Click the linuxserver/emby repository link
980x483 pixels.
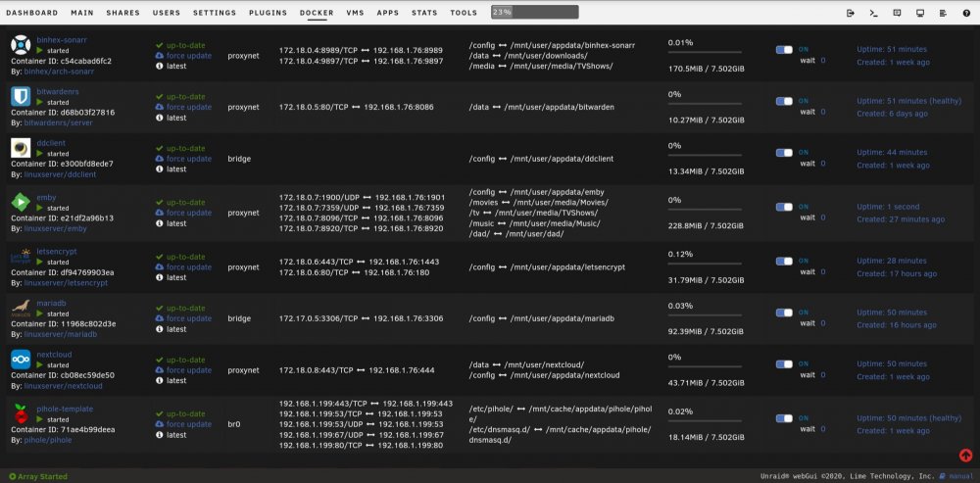56,228
